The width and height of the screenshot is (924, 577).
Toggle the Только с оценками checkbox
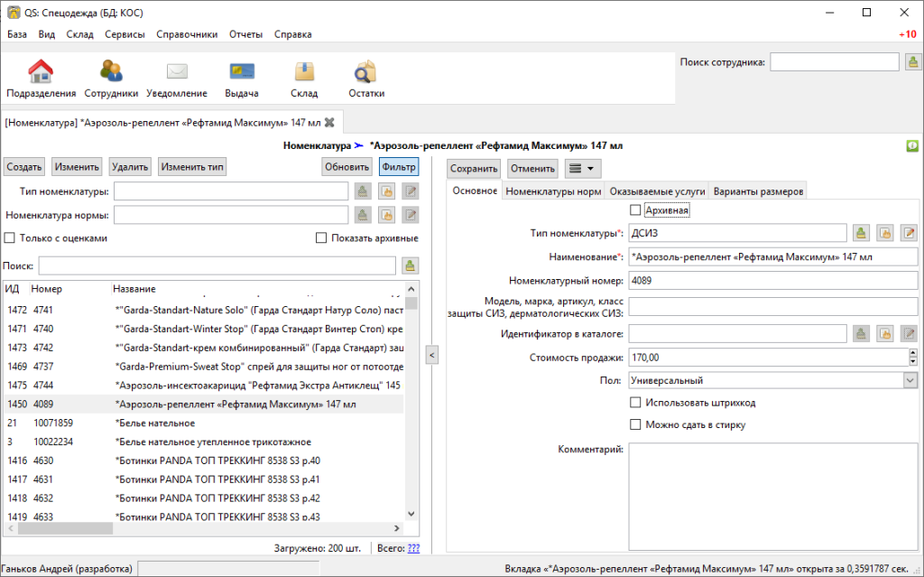(10, 238)
